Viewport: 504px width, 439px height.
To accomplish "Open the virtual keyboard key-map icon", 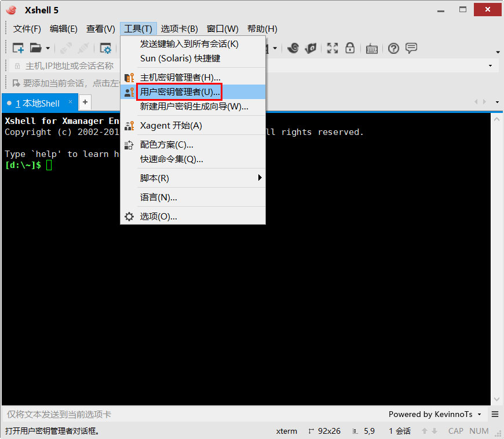I will pos(371,49).
